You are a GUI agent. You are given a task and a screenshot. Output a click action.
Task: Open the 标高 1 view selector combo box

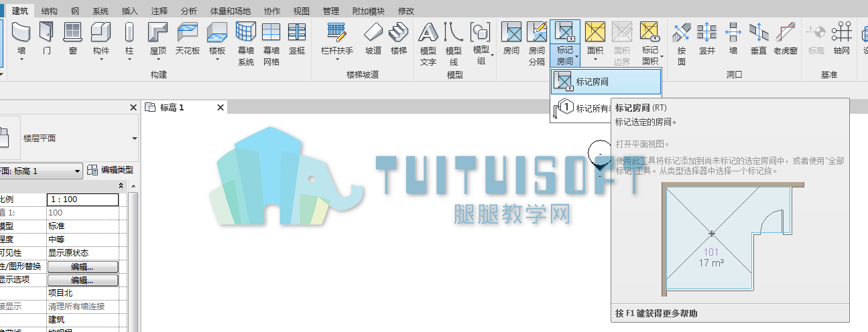tap(41, 171)
